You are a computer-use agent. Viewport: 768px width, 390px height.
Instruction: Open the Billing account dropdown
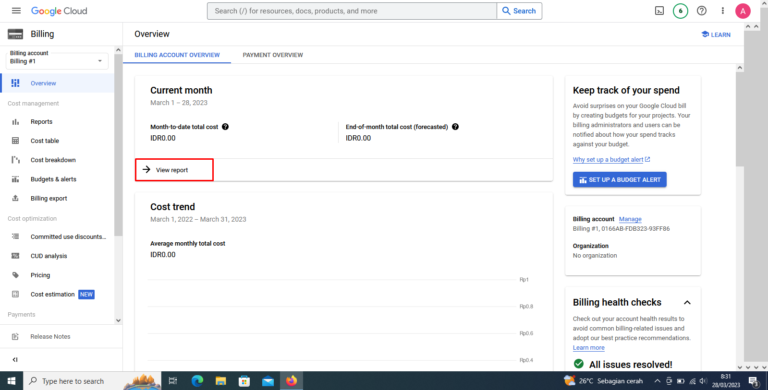pyautogui.click(x=57, y=61)
